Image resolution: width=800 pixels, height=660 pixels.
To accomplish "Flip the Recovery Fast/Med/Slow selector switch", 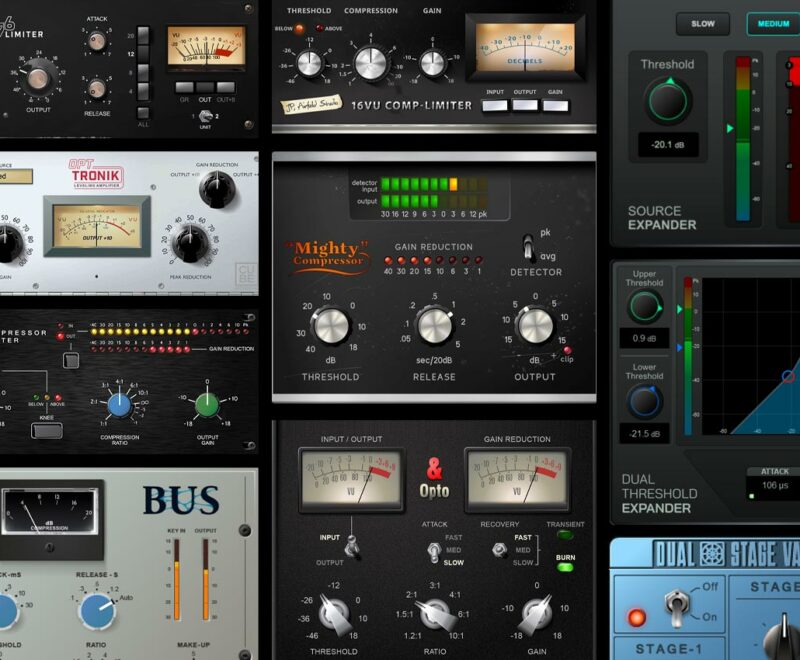I will [x=499, y=550].
